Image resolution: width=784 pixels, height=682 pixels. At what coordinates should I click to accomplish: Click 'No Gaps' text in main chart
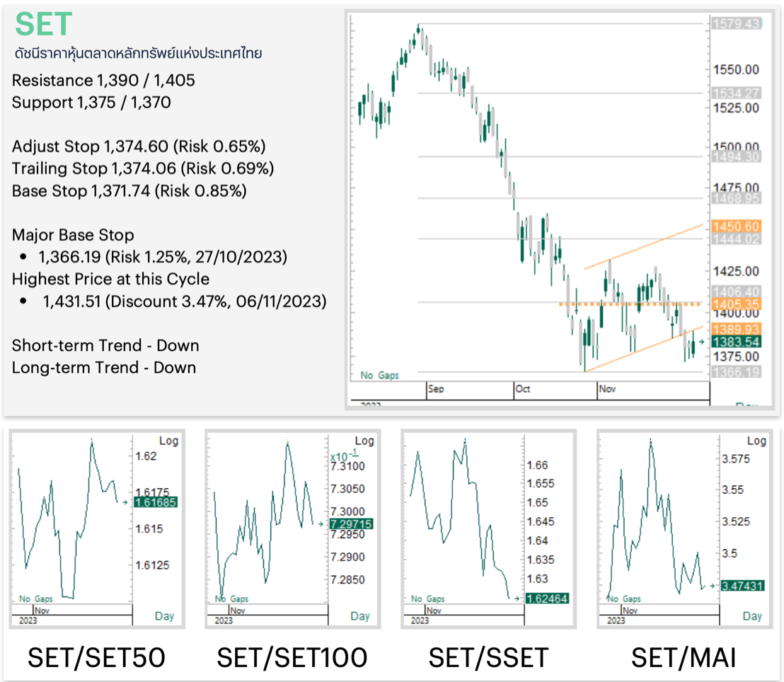click(379, 375)
